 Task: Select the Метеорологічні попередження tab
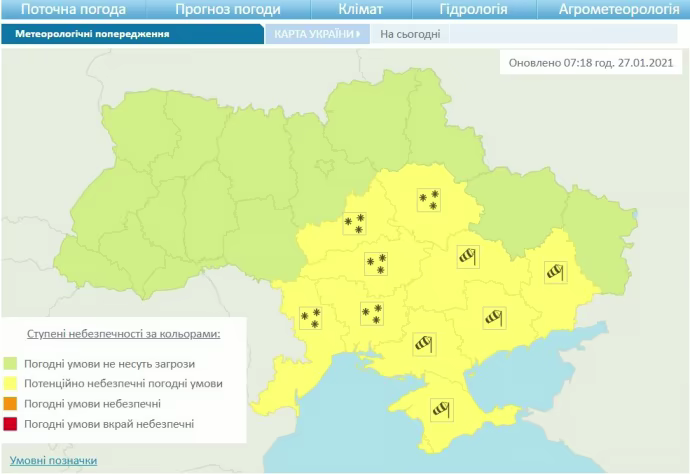click(x=92, y=34)
